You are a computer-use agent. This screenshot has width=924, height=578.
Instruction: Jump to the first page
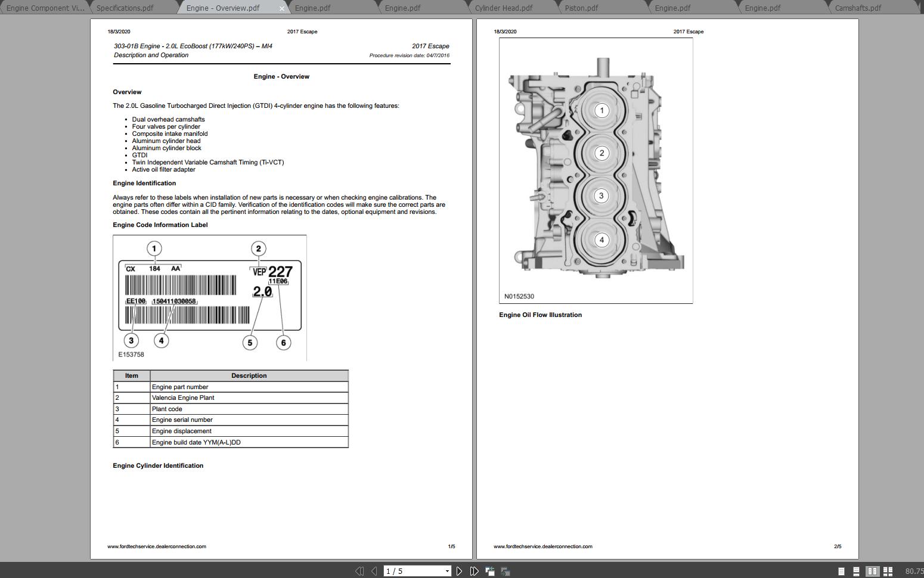pos(360,570)
